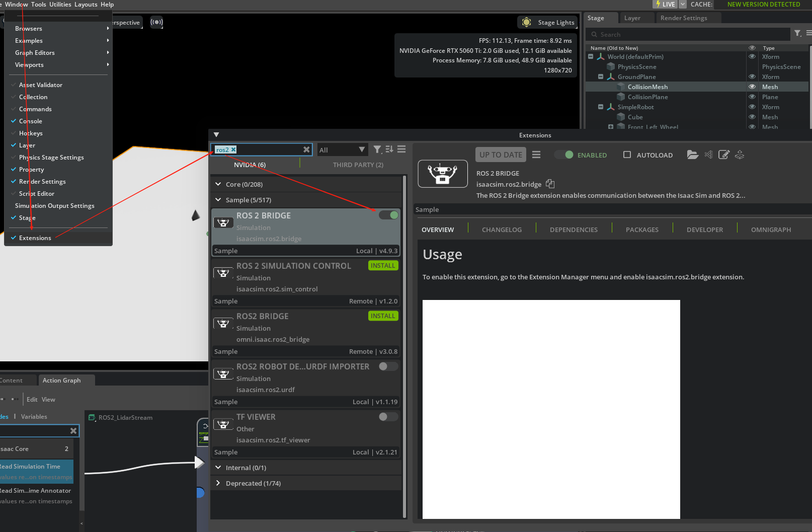Viewport: 812px width, 532px height.
Task: Click the ROS 2 Simulation Control robot icon
Action: tap(223, 273)
